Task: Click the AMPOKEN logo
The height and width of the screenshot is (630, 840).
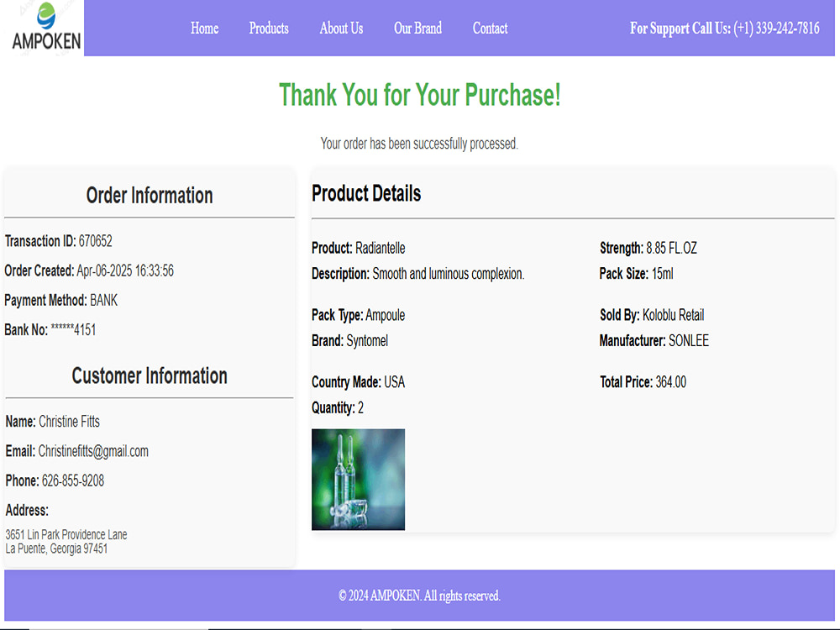Action: pyautogui.click(x=44, y=27)
